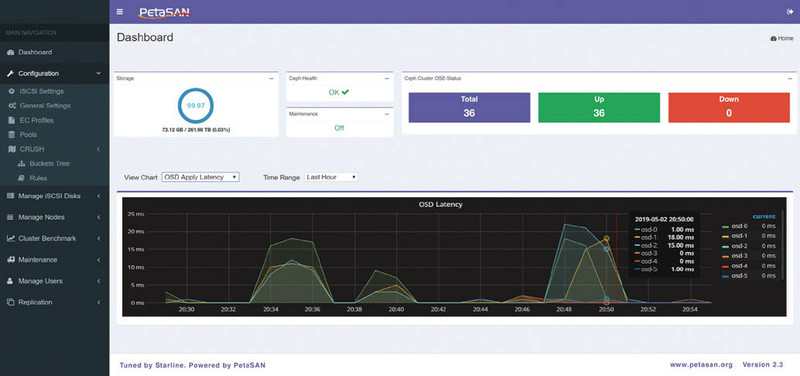Click the logout icon in top bar
Viewport: 800px width, 376px height.
coord(790,12)
